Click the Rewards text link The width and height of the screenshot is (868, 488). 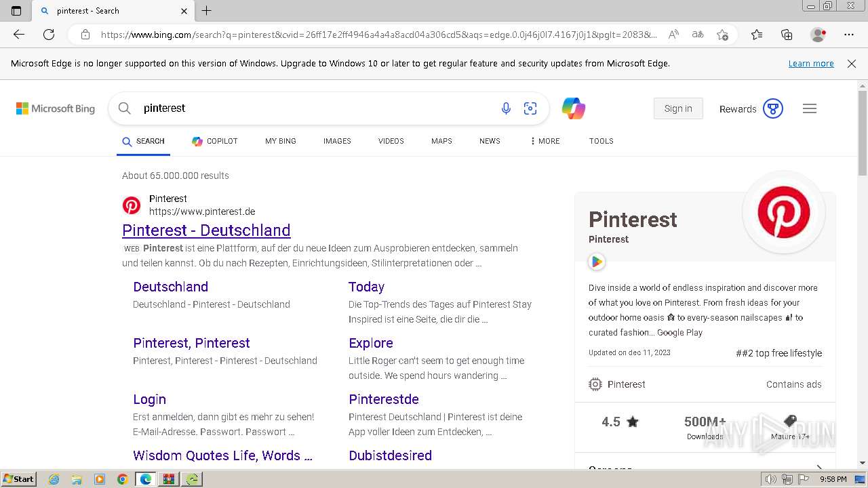[x=738, y=109]
